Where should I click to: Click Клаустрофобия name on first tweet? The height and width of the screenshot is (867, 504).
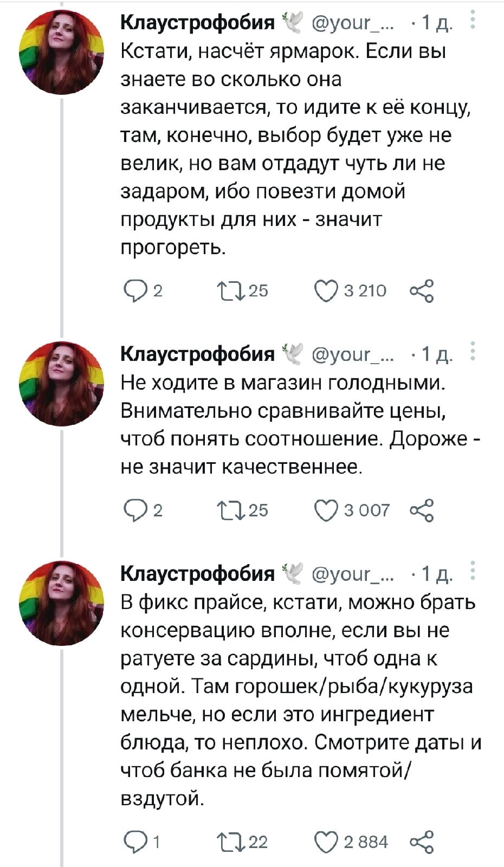click(197, 22)
